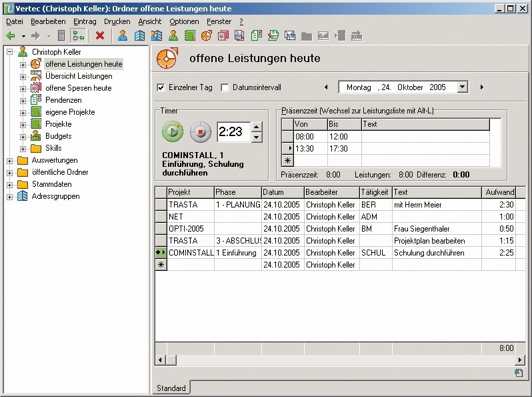
Task: Select Projekte in the tree
Action: point(59,124)
